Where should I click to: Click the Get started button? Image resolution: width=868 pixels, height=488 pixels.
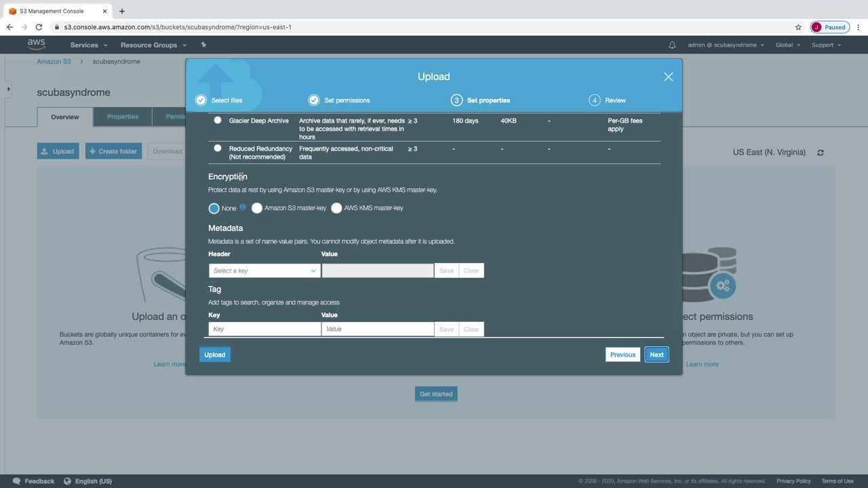click(x=436, y=394)
